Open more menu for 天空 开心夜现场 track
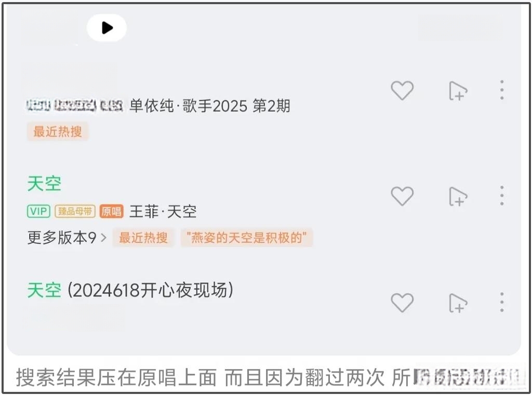532x395 pixels. 502,302
